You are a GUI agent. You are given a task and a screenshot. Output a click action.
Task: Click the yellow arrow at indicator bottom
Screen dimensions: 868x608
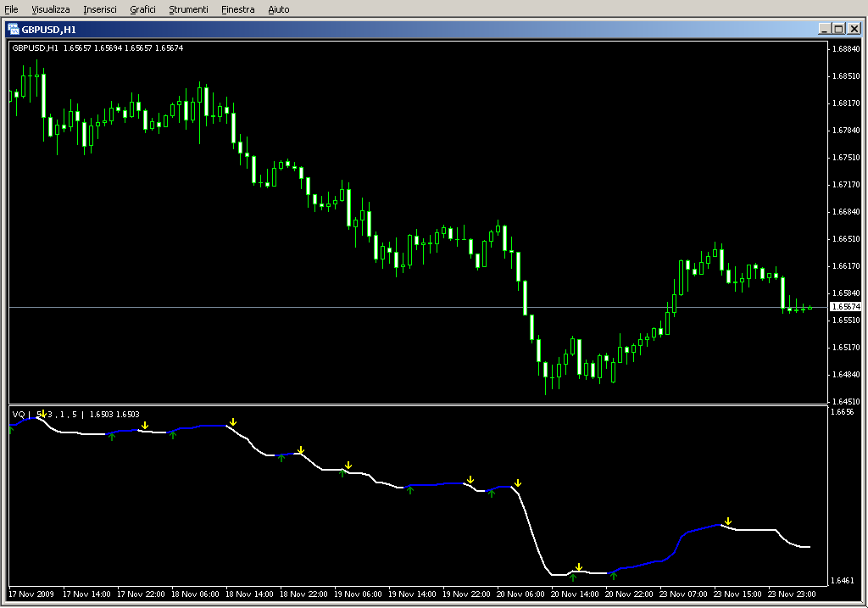[578, 567]
